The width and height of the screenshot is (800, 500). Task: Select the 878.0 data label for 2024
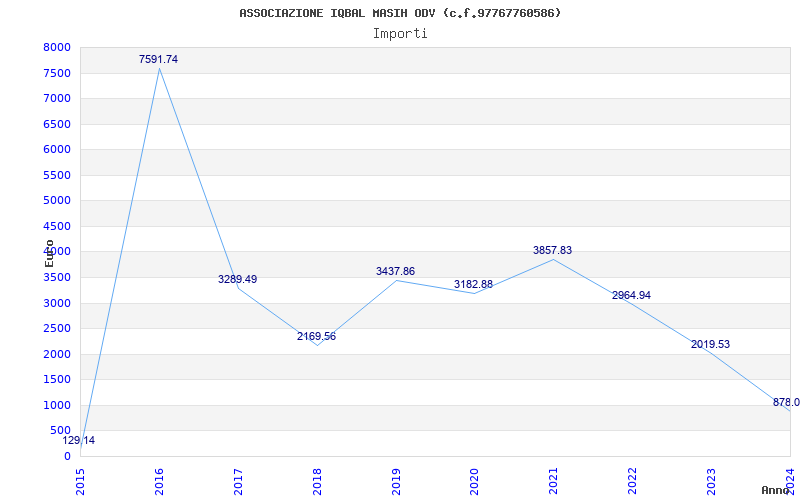point(786,402)
